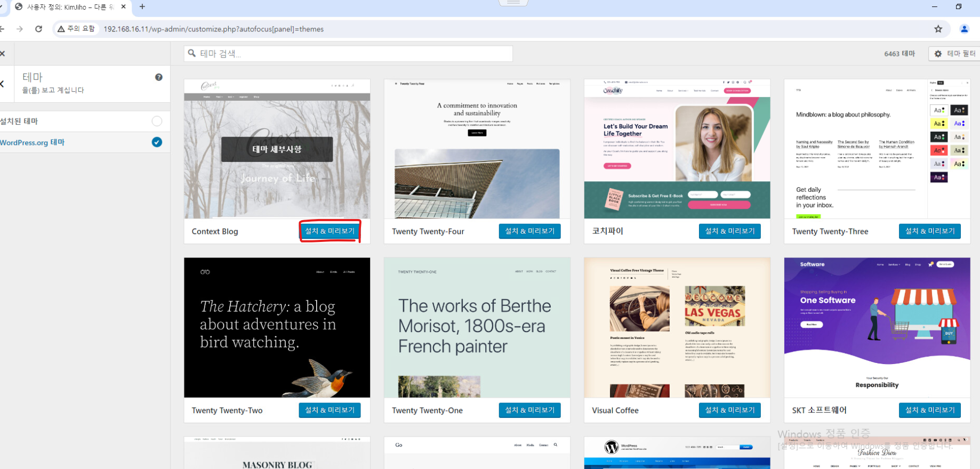The height and width of the screenshot is (469, 980).
Task: Restore the browser window size
Action: click(x=959, y=7)
